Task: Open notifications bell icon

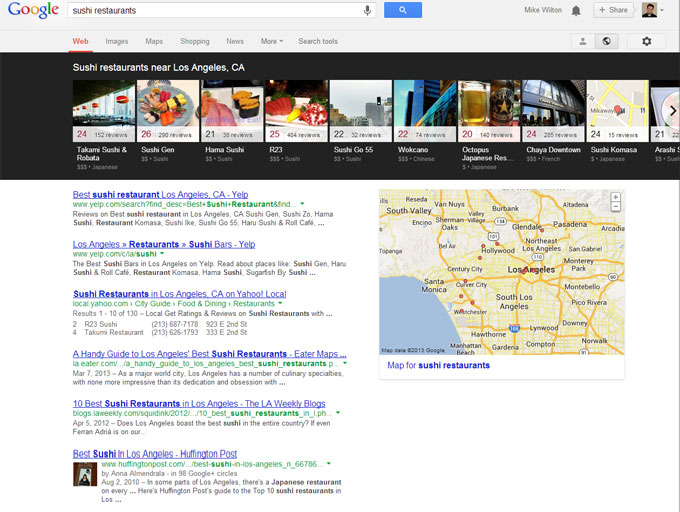Action: coord(576,10)
